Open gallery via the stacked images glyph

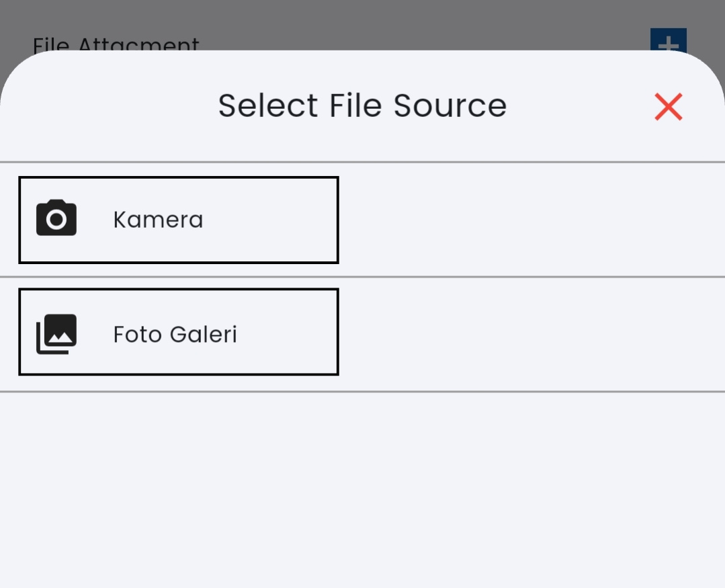(56, 333)
